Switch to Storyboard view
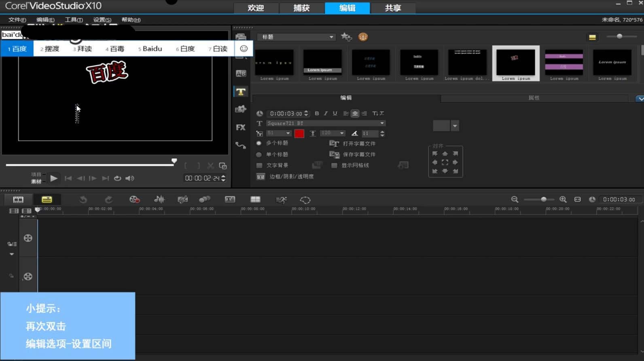This screenshot has height=361, width=644. pos(18,200)
